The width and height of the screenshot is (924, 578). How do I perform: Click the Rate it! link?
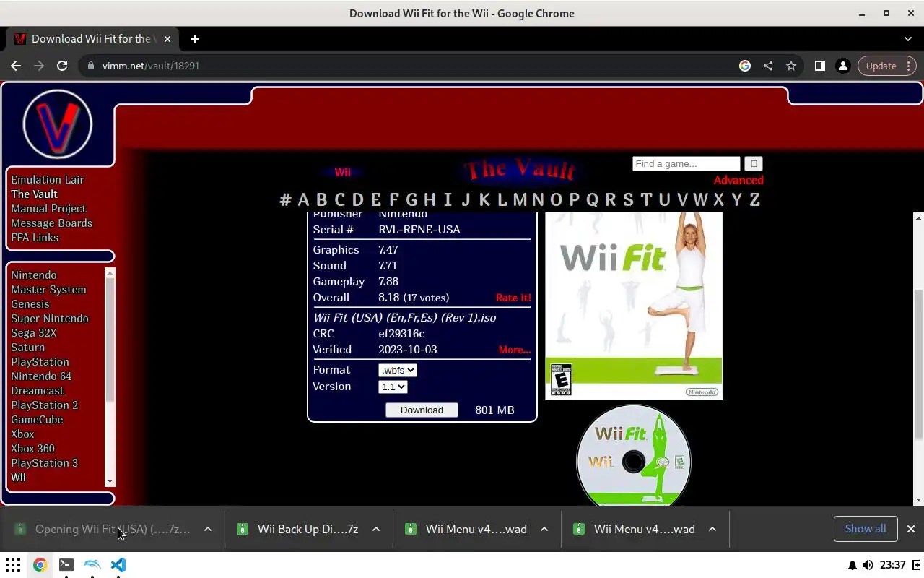tap(513, 298)
